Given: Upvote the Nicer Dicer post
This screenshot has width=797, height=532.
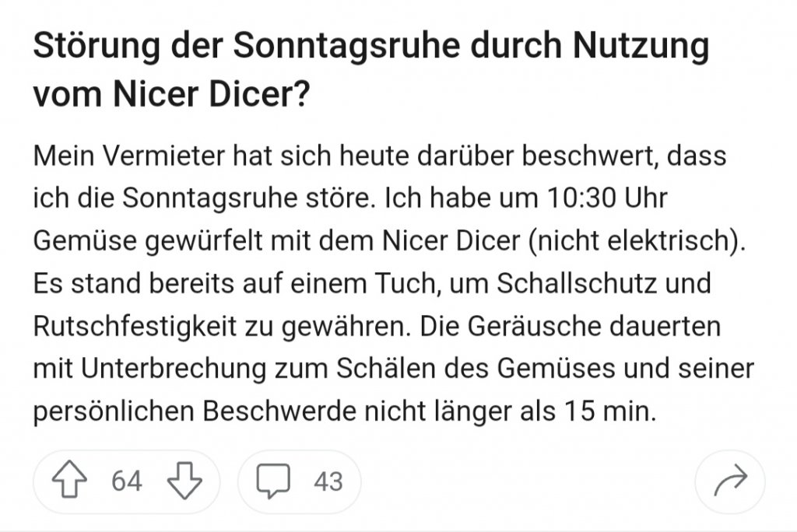Looking at the screenshot, I should click(72, 481).
